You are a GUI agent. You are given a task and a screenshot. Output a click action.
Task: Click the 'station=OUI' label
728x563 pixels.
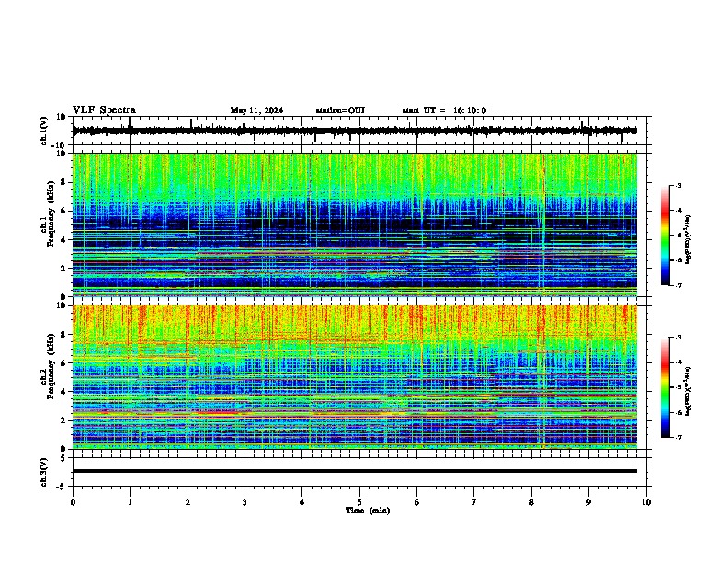pos(340,110)
